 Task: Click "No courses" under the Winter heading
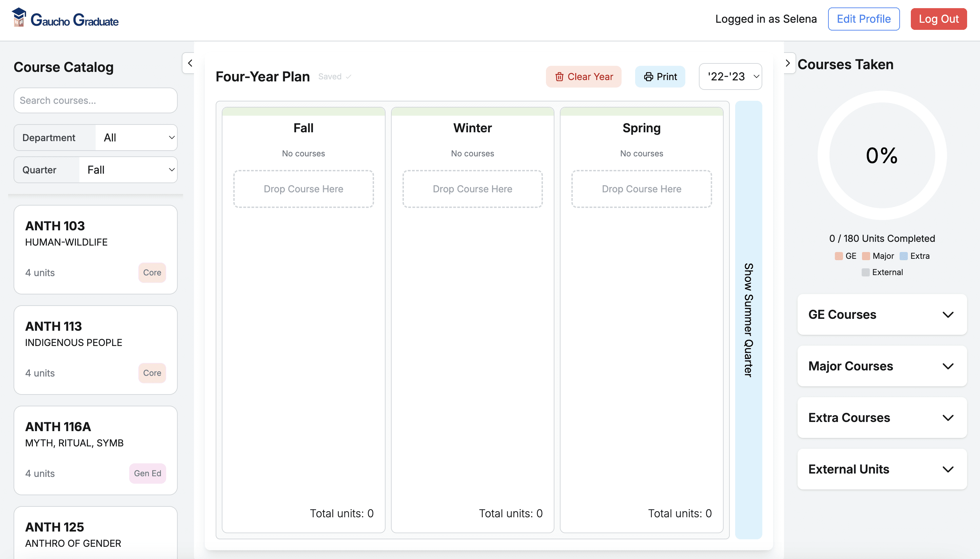pos(472,154)
